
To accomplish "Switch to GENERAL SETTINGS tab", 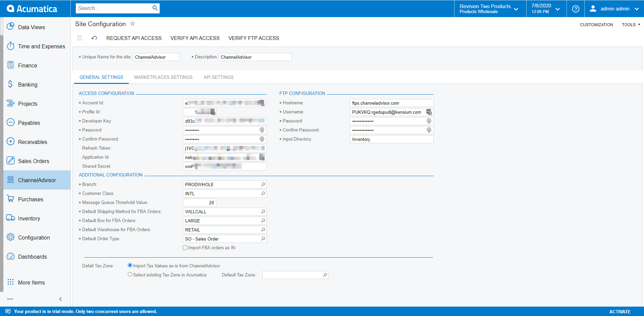I will point(101,77).
